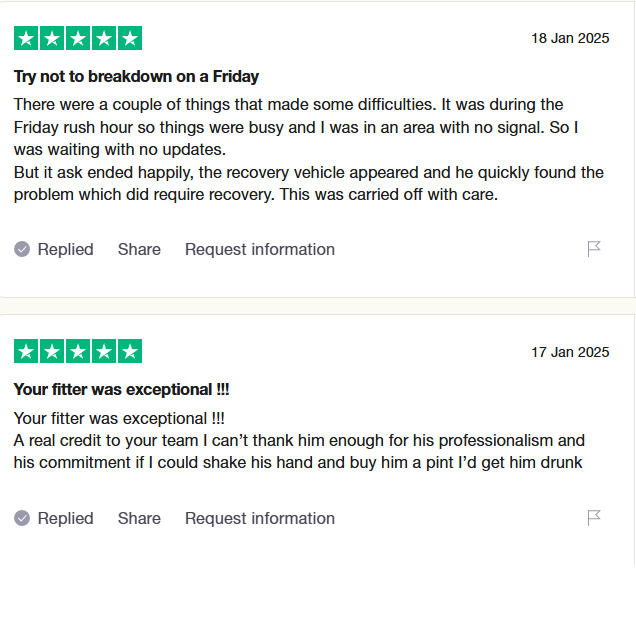The width and height of the screenshot is (636, 636).
Task: Open 'Your fitter was exceptional !!!' title
Action: 121,389
